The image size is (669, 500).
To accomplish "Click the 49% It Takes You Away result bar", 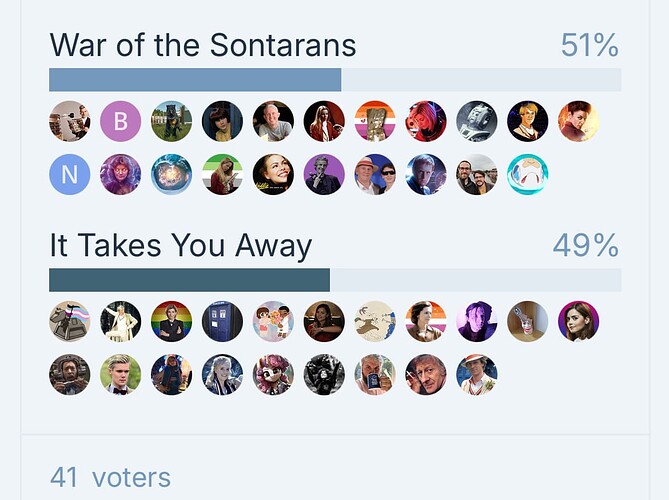I will click(335, 280).
